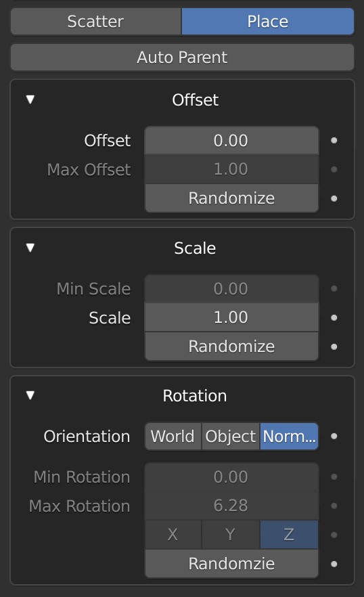The width and height of the screenshot is (364, 597).
Task: Collapse the Rotation panel
Action: pyautogui.click(x=30, y=395)
